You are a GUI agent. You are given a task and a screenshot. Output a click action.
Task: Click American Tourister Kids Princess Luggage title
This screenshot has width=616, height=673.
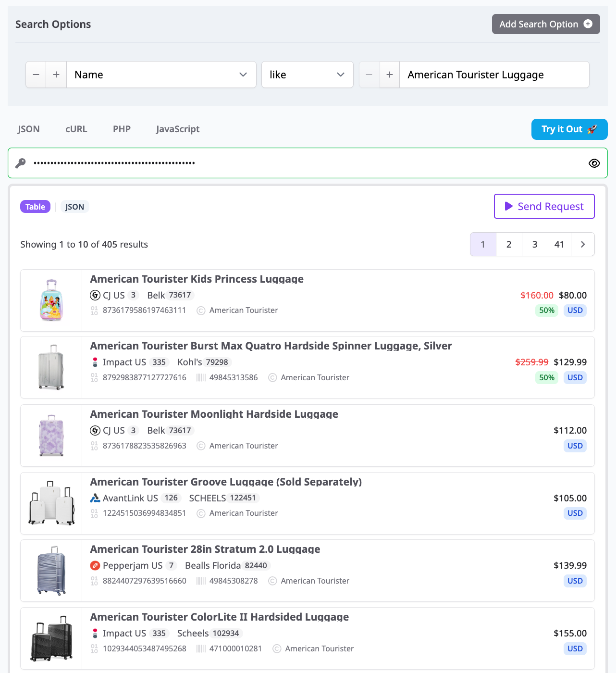(x=197, y=279)
